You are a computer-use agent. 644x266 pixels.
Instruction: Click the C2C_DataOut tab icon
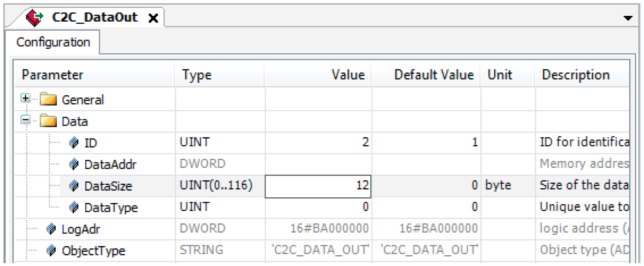[x=34, y=18]
